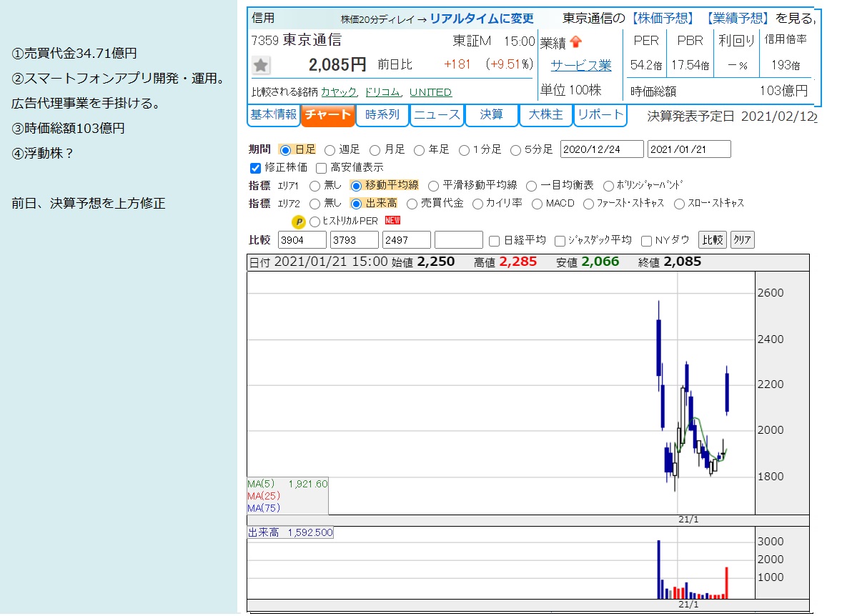This screenshot has height=616, width=842.
Task: Open the チャート tab
Action: click(327, 115)
